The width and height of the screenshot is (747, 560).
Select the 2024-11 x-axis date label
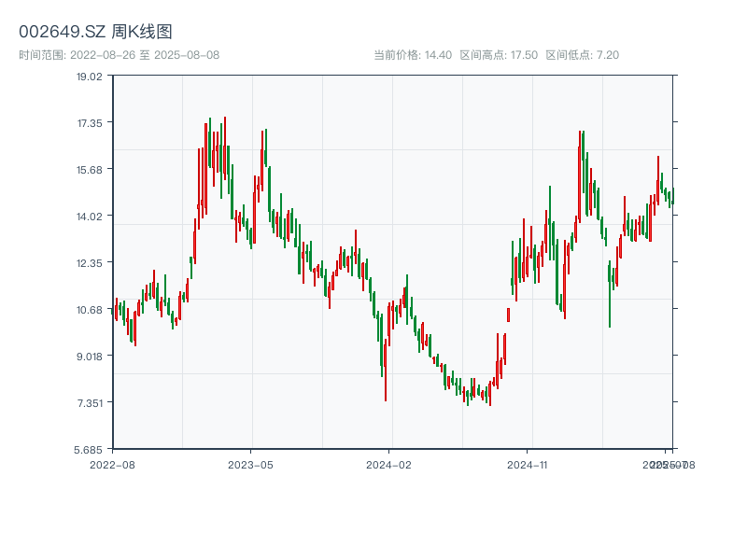[x=528, y=464]
